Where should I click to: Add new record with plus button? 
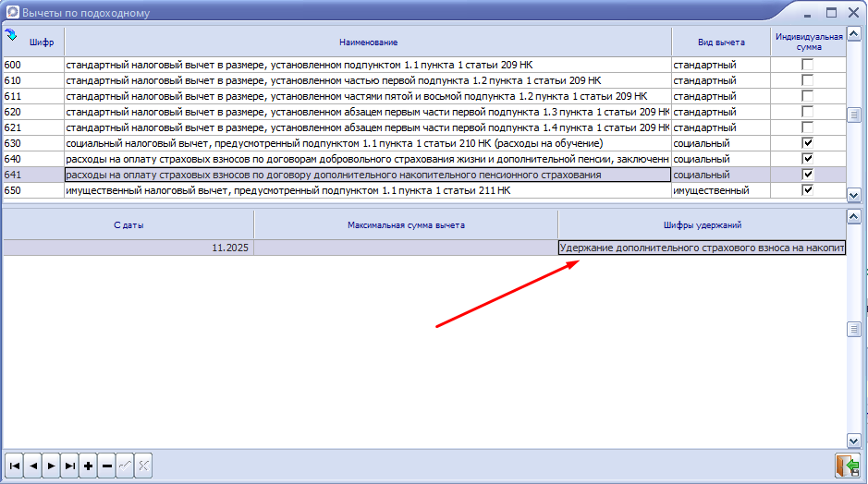tap(89, 466)
